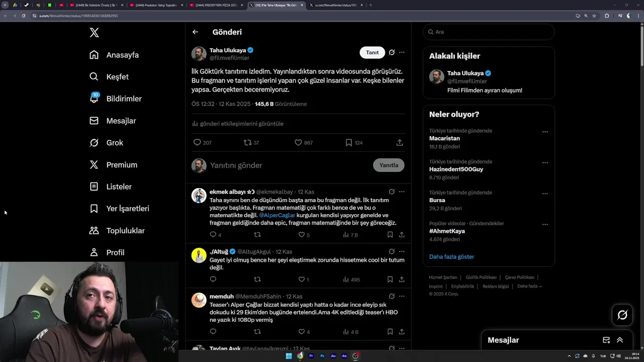View analytics 7 B on ekmek albayı's reply
The width and height of the screenshot is (644, 362).
[350, 235]
